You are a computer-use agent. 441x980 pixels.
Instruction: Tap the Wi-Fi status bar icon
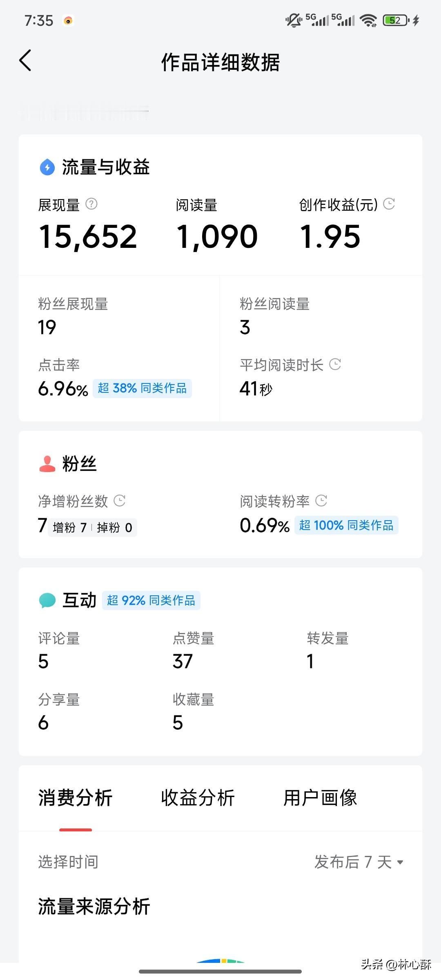(370, 20)
